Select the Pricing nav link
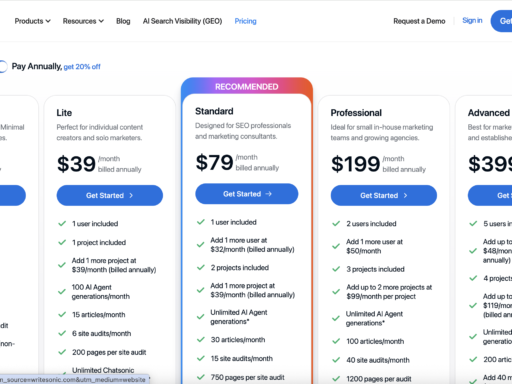512x384 pixels. pos(245,21)
